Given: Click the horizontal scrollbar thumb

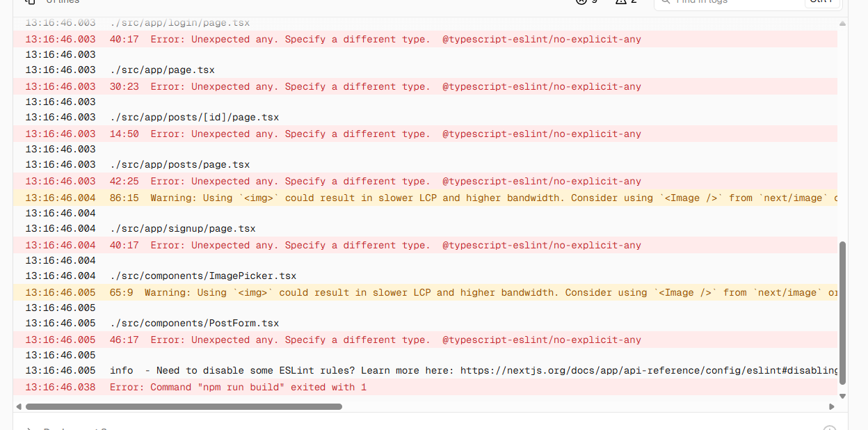Looking at the screenshot, I should [184, 406].
